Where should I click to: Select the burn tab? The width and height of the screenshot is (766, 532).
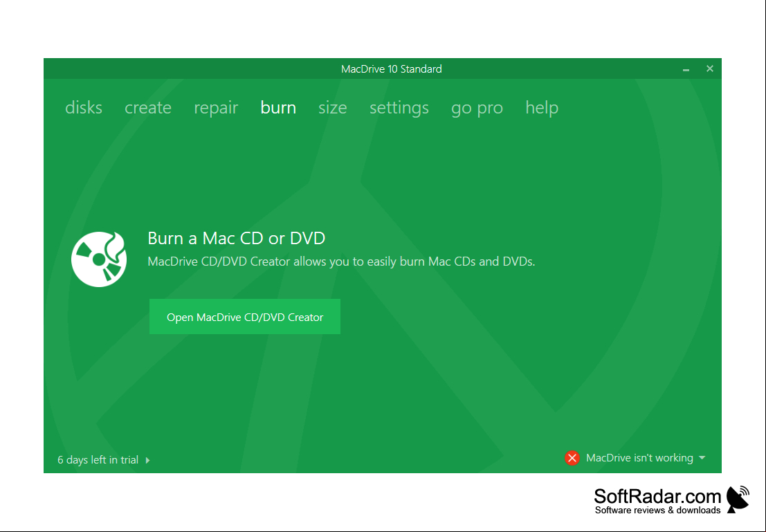tap(278, 107)
